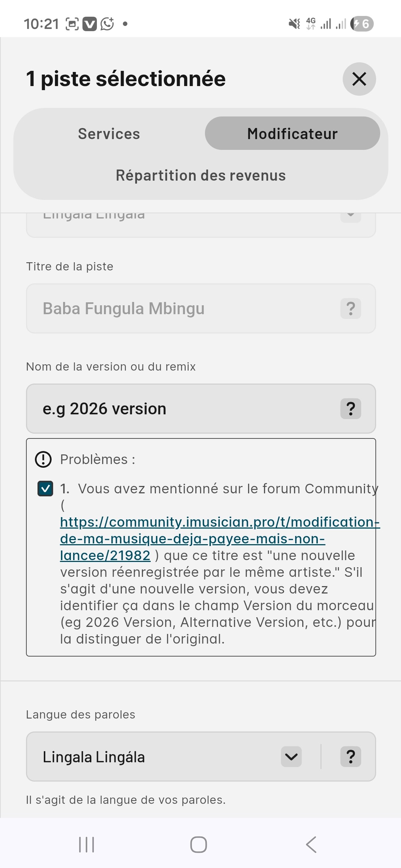Tap the muted sound status icon
This screenshot has width=401, height=868.
pyautogui.click(x=294, y=24)
